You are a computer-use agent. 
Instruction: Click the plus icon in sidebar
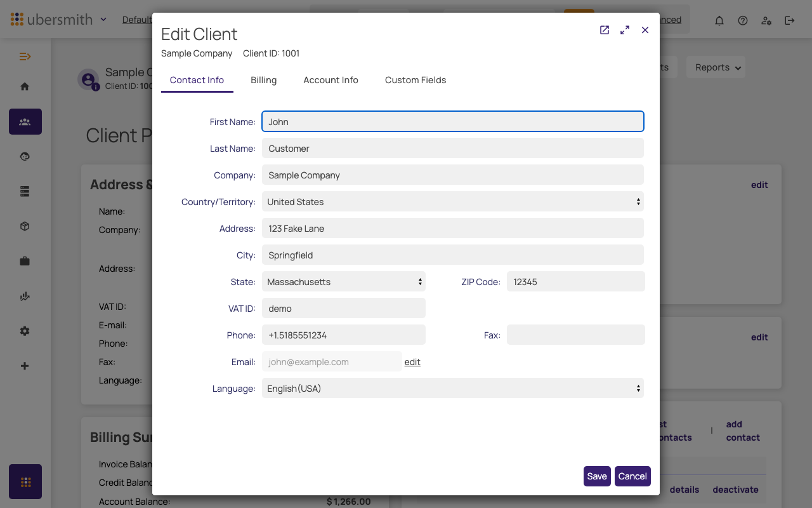pos(25,366)
